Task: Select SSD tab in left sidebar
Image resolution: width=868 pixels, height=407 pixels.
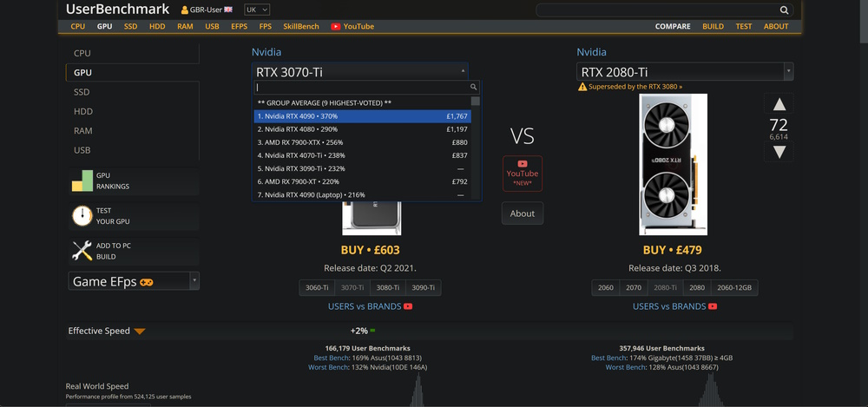Action: (132, 92)
